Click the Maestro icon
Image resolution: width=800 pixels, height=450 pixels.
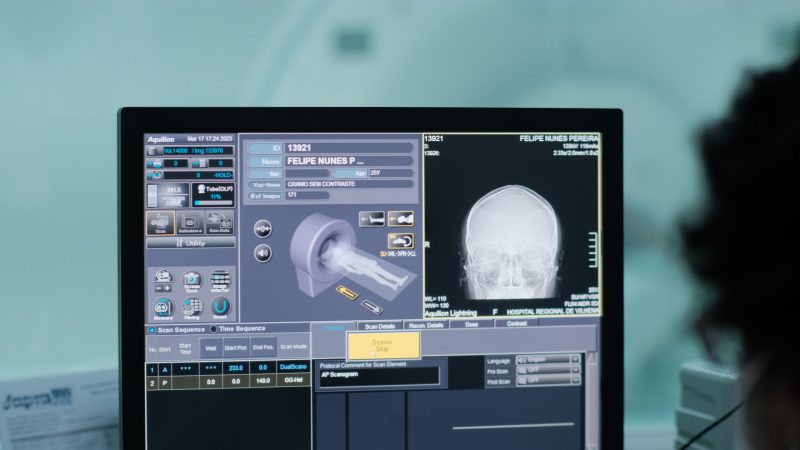point(163,308)
